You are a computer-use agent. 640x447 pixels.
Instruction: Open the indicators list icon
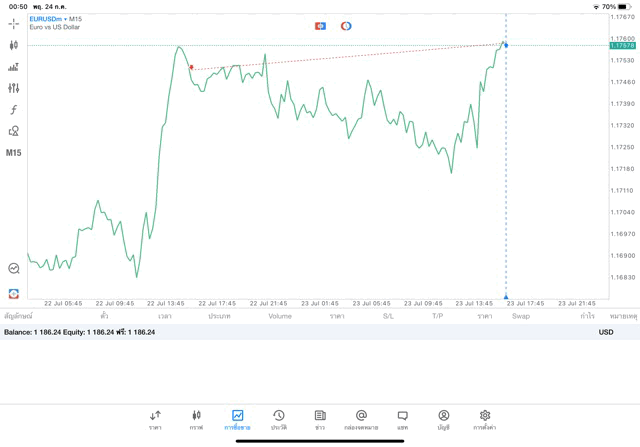[x=14, y=67]
